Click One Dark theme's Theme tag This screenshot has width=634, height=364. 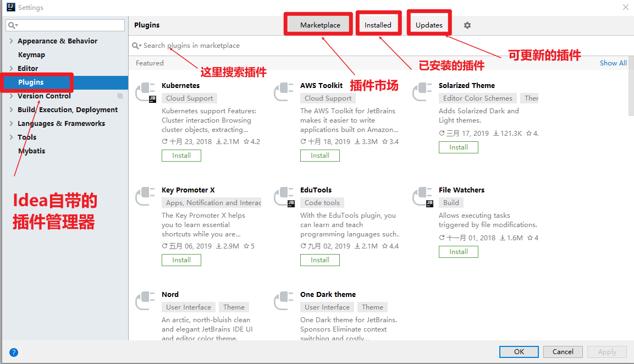click(372, 307)
